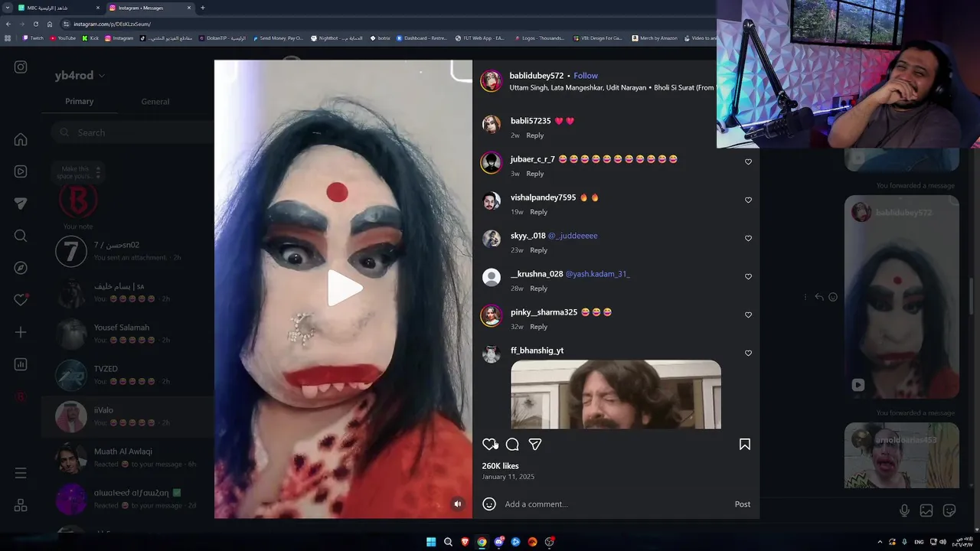This screenshot has height=551, width=980.
Task: Open Explore compass icon
Action: pyautogui.click(x=21, y=268)
